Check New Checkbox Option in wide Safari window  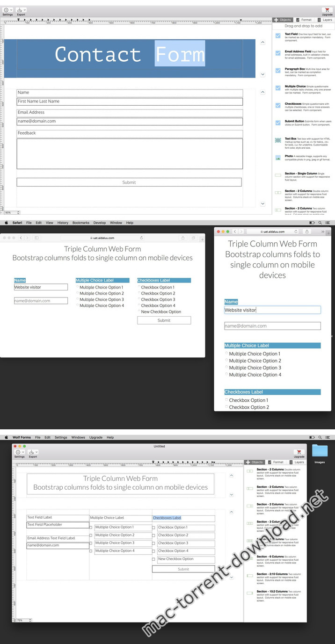click(x=139, y=311)
